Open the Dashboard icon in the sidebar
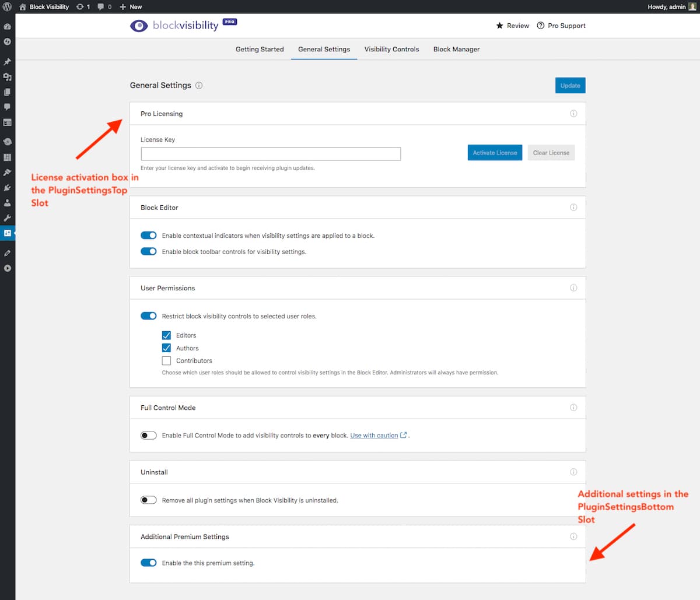 coord(7,27)
